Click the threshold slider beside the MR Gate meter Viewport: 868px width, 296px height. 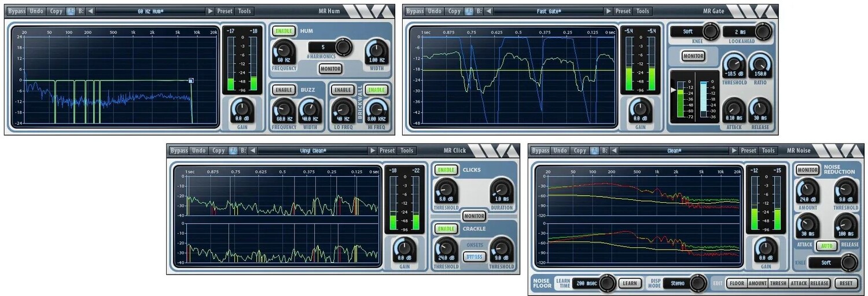click(x=672, y=90)
